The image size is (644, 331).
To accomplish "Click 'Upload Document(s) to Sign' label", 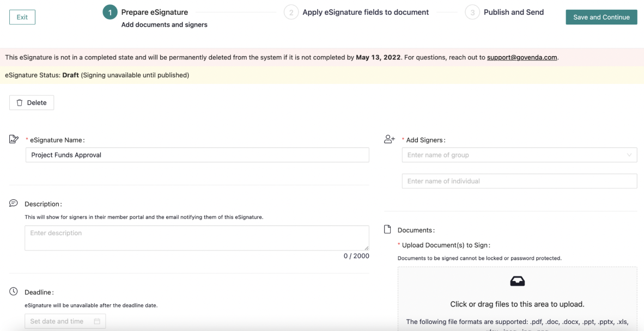I will [446, 246].
